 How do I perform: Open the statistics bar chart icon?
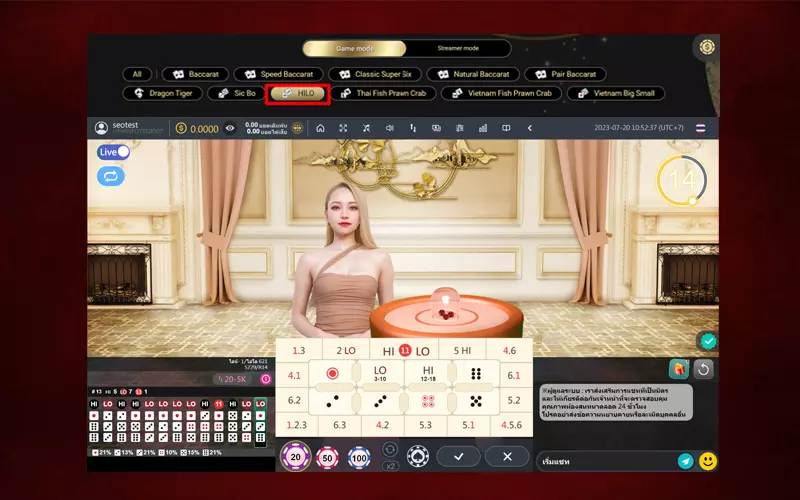[x=483, y=128]
